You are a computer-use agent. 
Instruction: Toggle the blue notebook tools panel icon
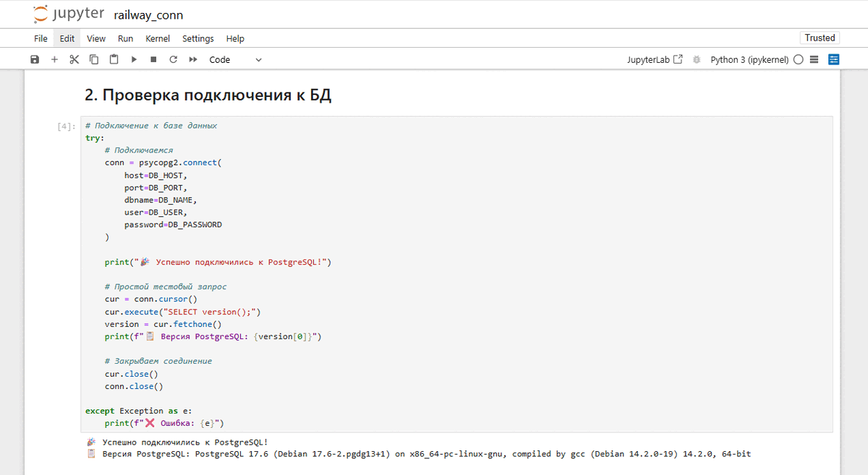click(834, 59)
